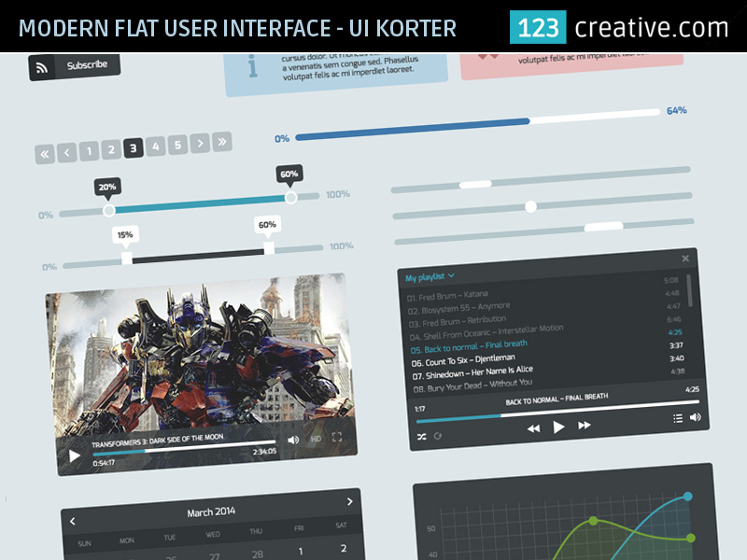Click the double skip-back button in the music player
Image resolution: width=747 pixels, height=560 pixels.
tap(535, 428)
